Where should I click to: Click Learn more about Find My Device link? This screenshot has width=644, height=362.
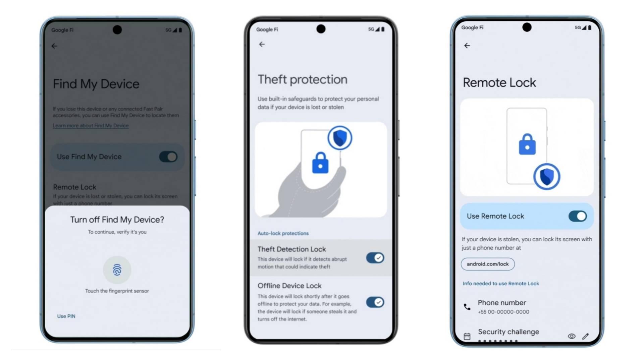pyautogui.click(x=90, y=126)
